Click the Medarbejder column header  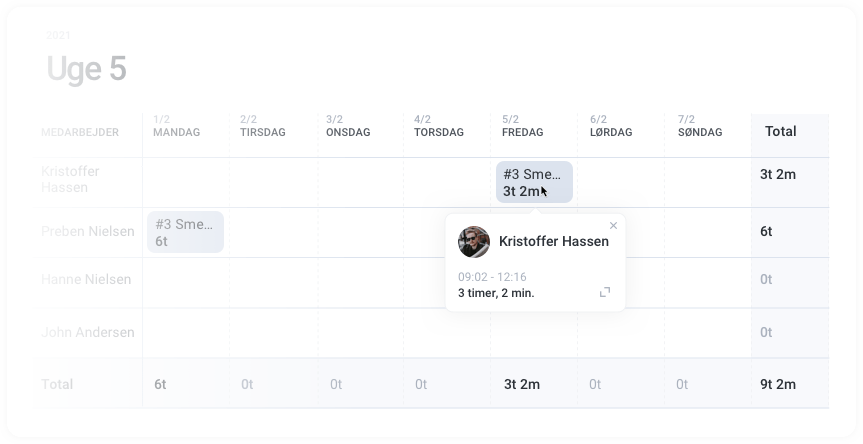(80, 132)
